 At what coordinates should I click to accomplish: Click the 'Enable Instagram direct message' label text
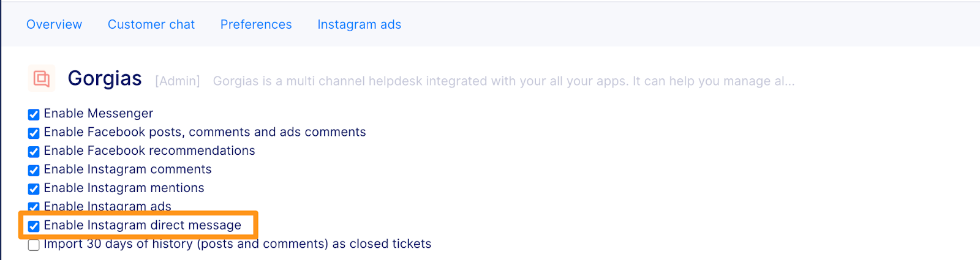pyautogui.click(x=143, y=225)
